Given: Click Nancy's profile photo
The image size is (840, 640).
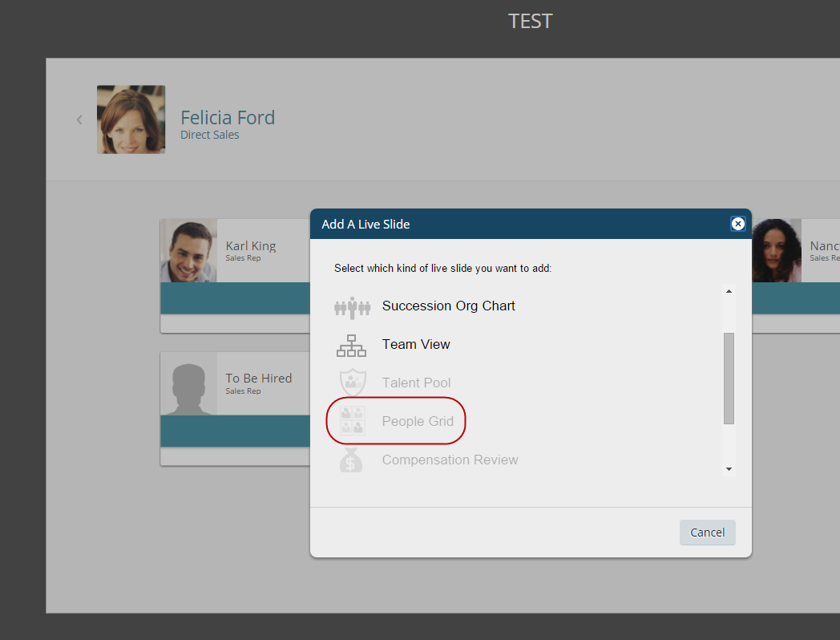Looking at the screenshot, I should coord(776,250).
